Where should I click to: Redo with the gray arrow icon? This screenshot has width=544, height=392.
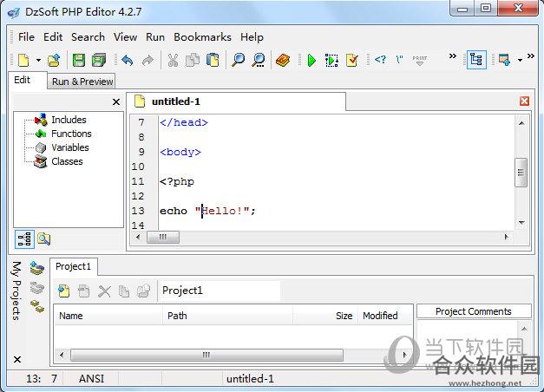147,61
